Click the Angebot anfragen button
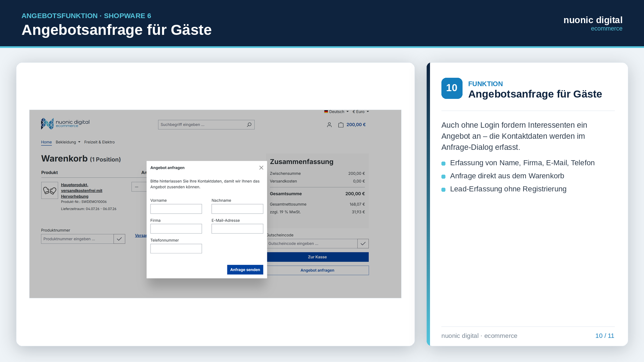Viewport: 644px width, 362px height. pos(317,270)
